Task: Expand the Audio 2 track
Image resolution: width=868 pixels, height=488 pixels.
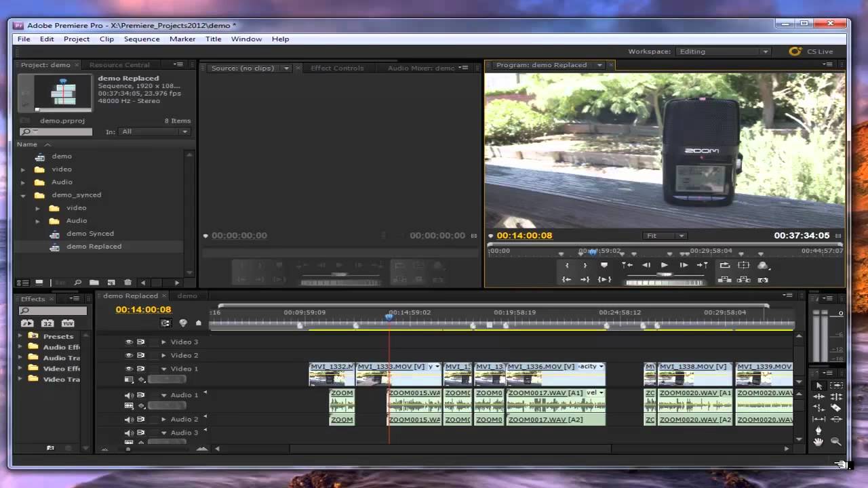Action: point(163,420)
